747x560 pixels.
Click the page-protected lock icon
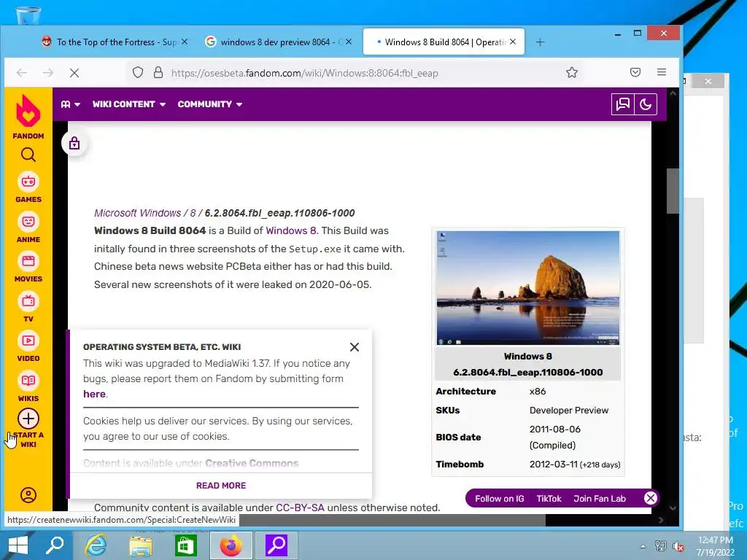click(74, 144)
